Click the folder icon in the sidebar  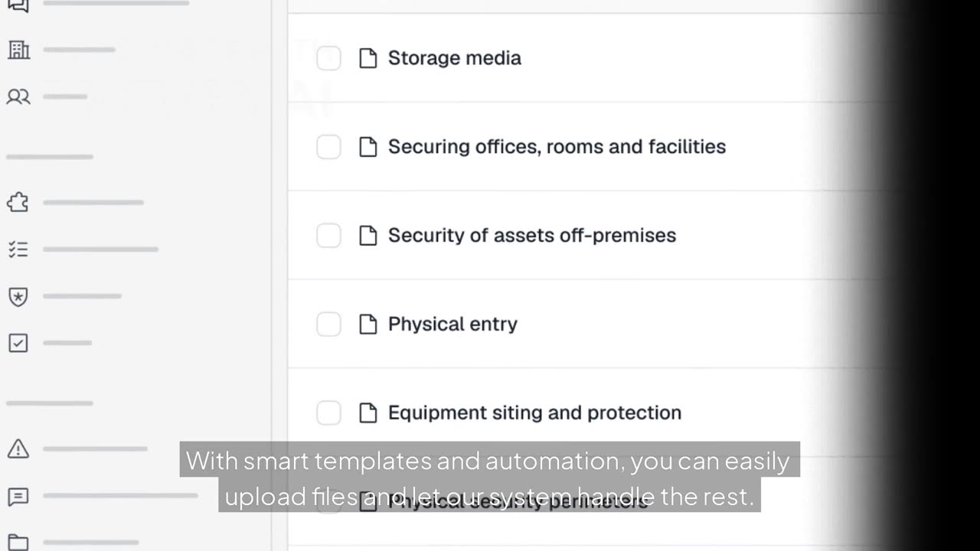[x=18, y=543]
